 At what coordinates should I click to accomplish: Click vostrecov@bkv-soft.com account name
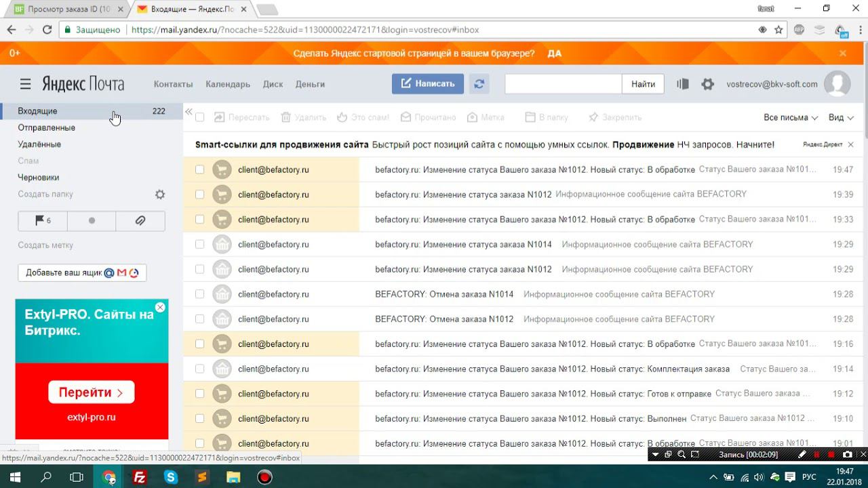coord(772,84)
